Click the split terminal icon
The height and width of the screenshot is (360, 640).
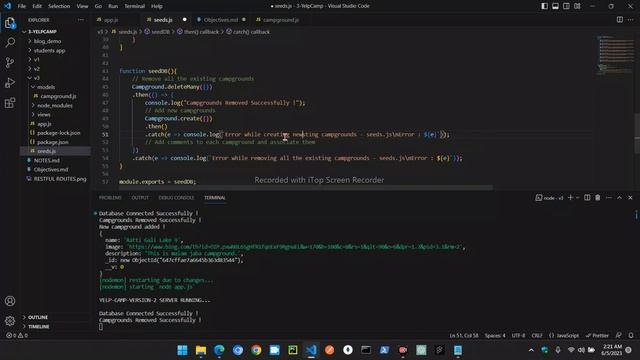[587, 198]
